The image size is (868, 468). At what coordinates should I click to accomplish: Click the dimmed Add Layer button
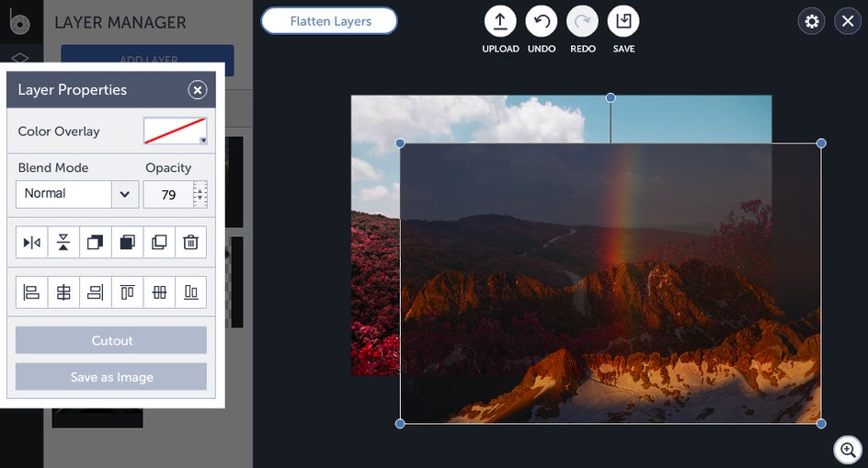point(148,60)
